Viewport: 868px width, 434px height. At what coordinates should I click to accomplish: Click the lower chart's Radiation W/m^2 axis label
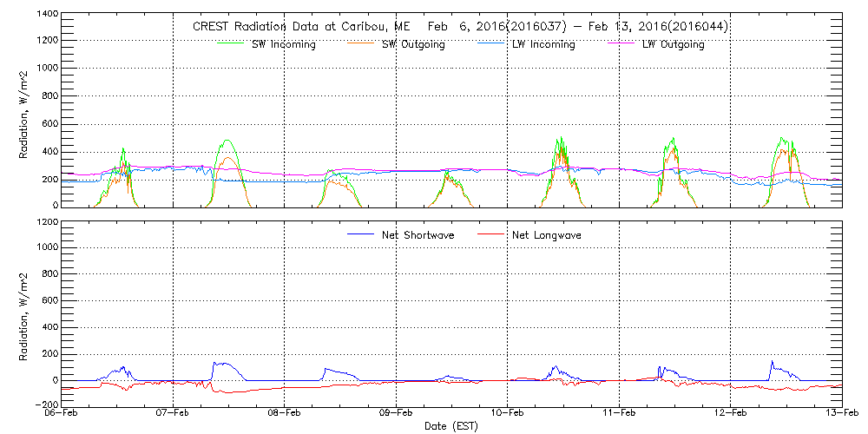[x=25, y=312]
